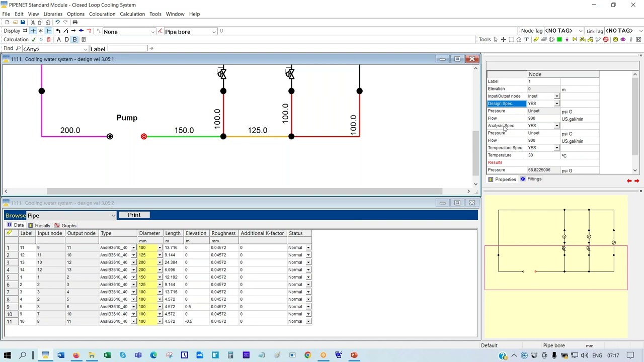Select the yellow Pipe tool
The image size is (644, 362).
[536, 39]
